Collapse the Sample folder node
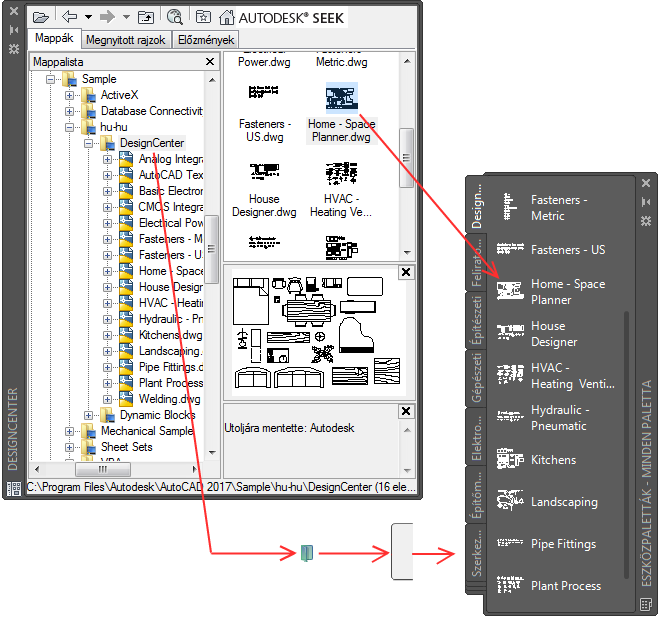Image resolution: width=659 pixels, height=617 pixels. 50,79
